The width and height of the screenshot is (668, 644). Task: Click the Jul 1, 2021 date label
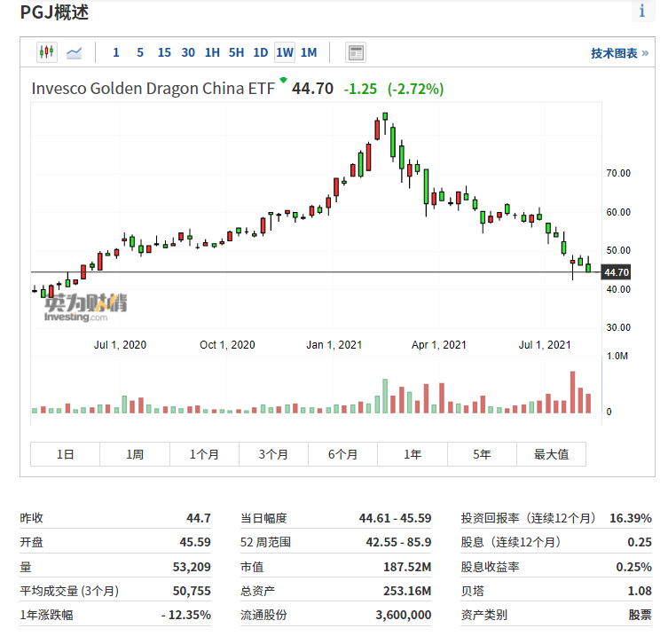[545, 344]
